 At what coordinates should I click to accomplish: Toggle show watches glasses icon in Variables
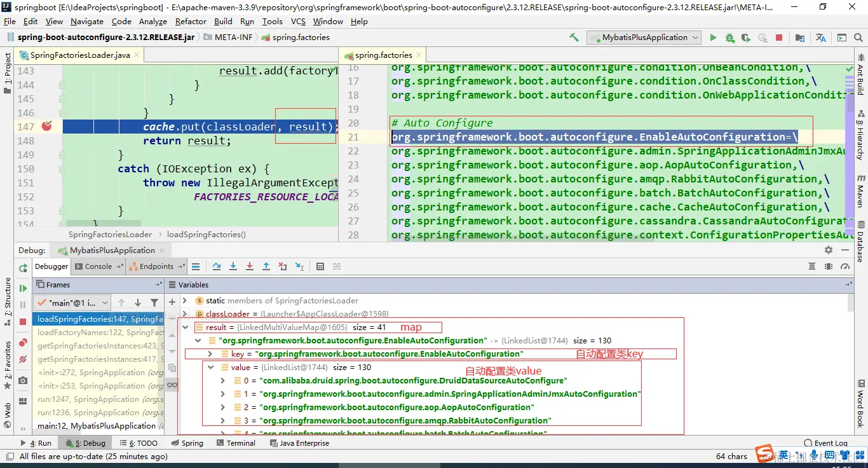[x=172, y=385]
